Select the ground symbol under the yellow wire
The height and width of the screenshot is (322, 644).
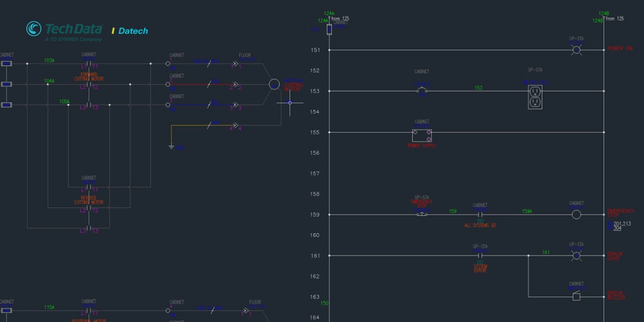click(x=171, y=147)
